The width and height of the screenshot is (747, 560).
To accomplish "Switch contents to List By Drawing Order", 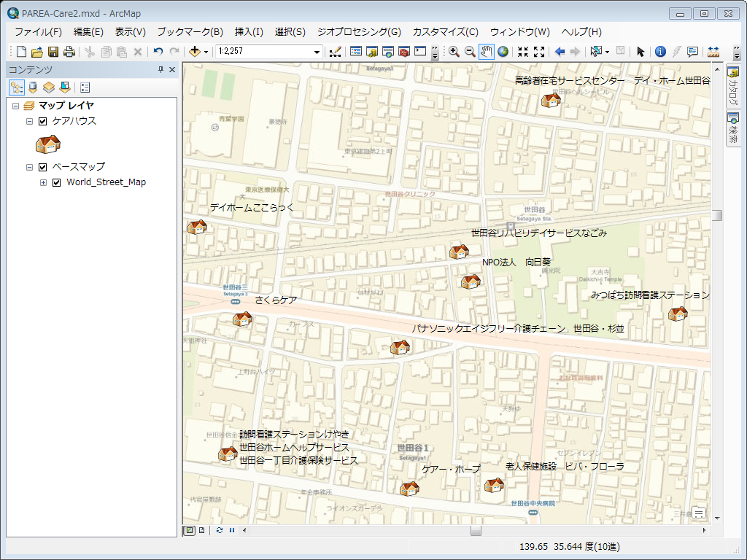I will pyautogui.click(x=17, y=87).
